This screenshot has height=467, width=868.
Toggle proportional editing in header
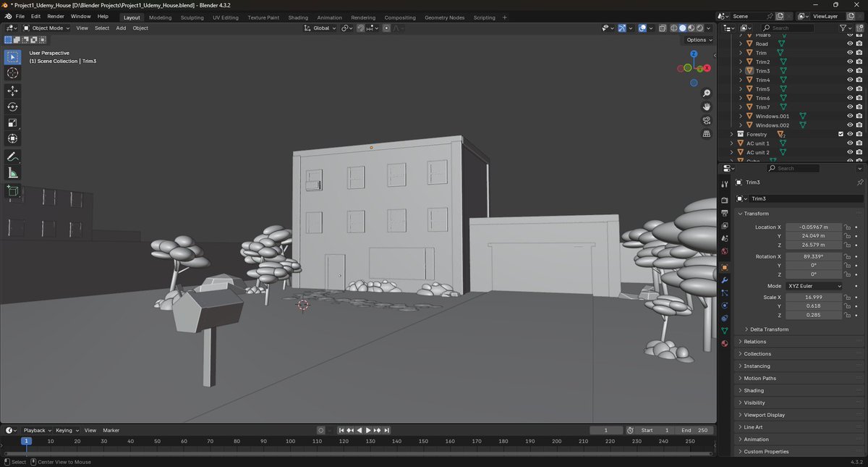click(x=386, y=28)
